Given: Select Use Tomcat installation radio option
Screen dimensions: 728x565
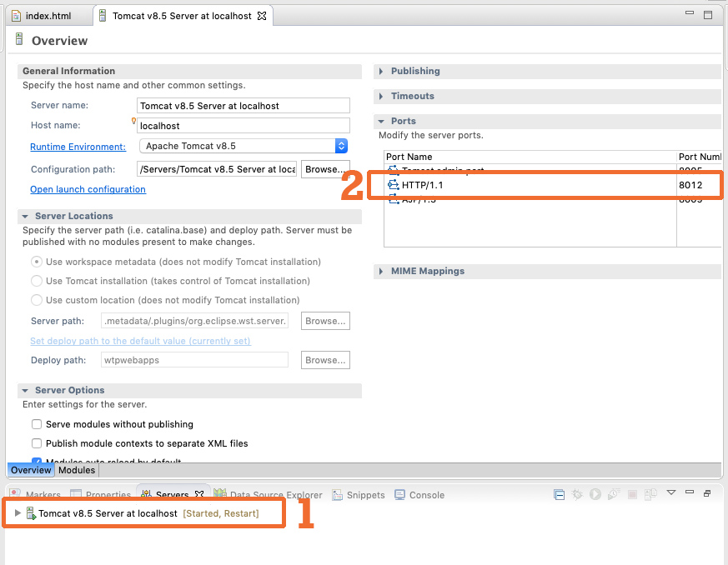Looking at the screenshot, I should [37, 281].
